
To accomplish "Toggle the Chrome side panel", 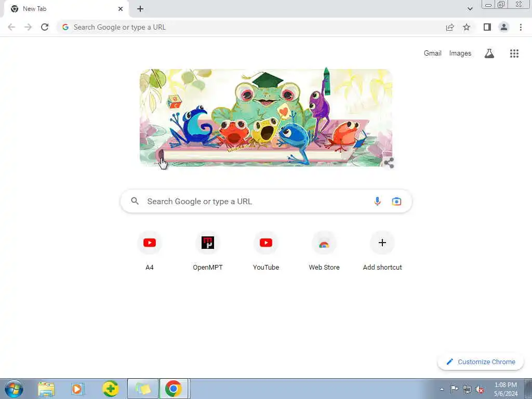I will [x=487, y=27].
